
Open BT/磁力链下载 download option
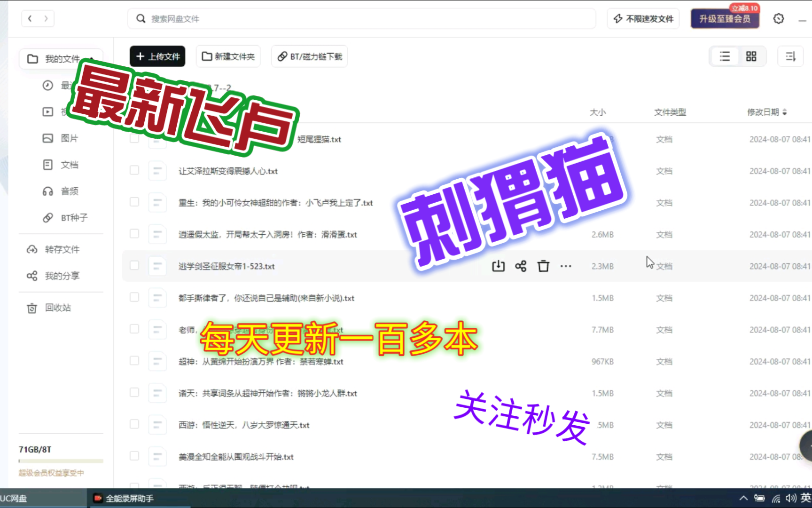point(310,56)
